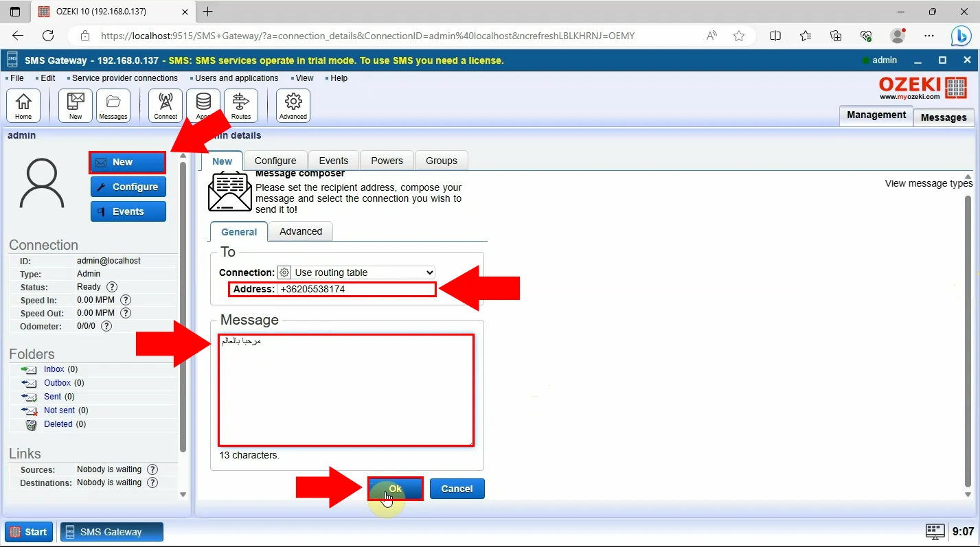Image resolution: width=980 pixels, height=547 pixels.
Task: Switch to the Messages top-right tab
Action: pos(944,117)
